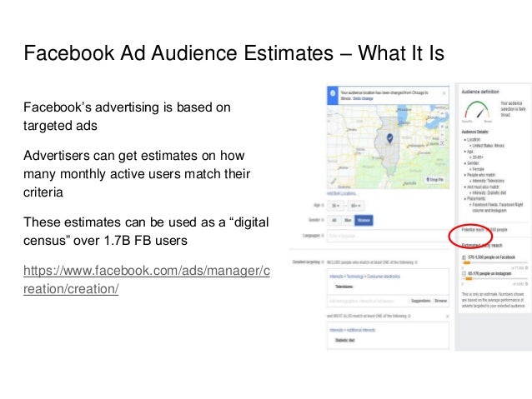This screenshot has width=532, height=399.
Task: Click the Potential reach people text
Action: click(x=484, y=230)
